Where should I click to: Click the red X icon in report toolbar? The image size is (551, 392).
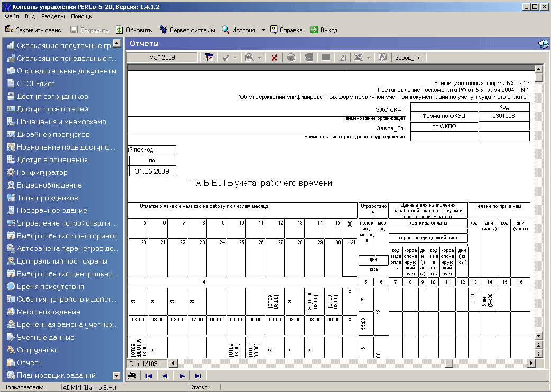click(274, 58)
